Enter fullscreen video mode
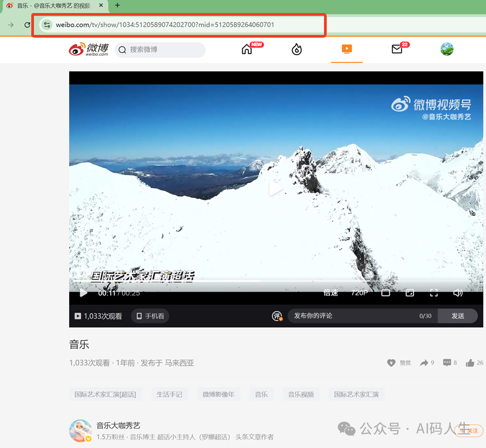The width and height of the screenshot is (486, 448). (x=434, y=293)
